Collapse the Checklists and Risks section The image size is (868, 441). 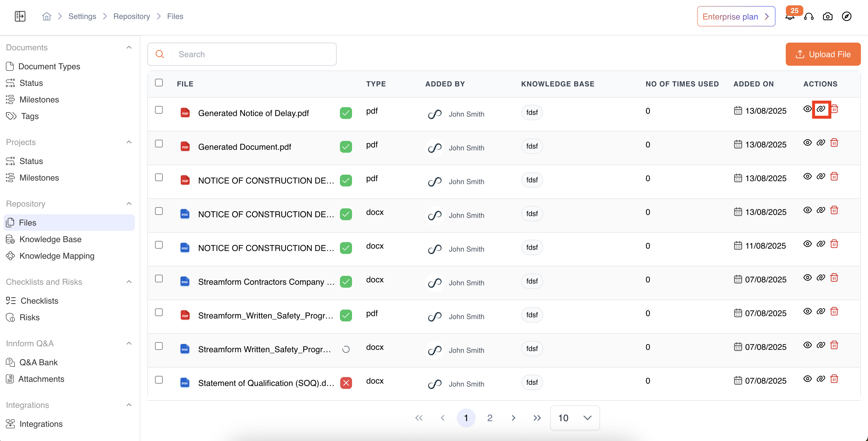coord(129,282)
